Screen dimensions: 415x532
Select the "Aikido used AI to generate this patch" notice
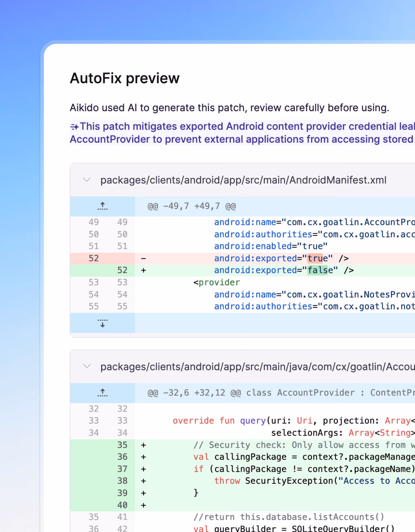pyautogui.click(x=230, y=108)
